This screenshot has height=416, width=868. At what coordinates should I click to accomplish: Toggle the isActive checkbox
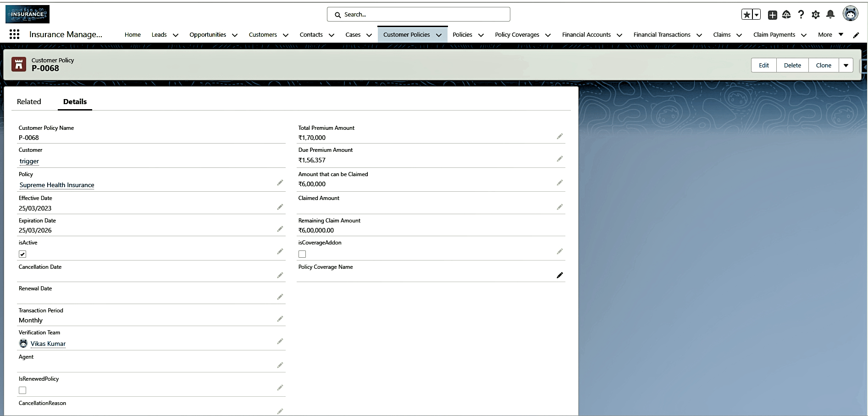coord(22,254)
